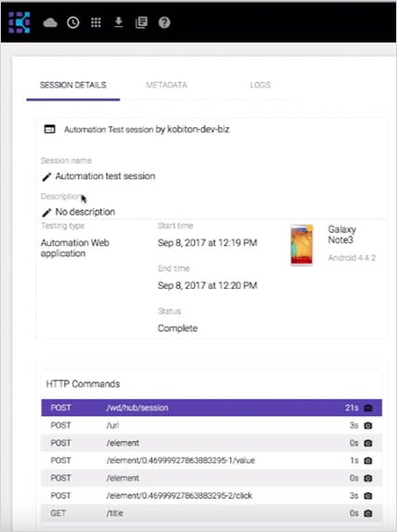Edit session name with pencil icon

[x=46, y=176]
